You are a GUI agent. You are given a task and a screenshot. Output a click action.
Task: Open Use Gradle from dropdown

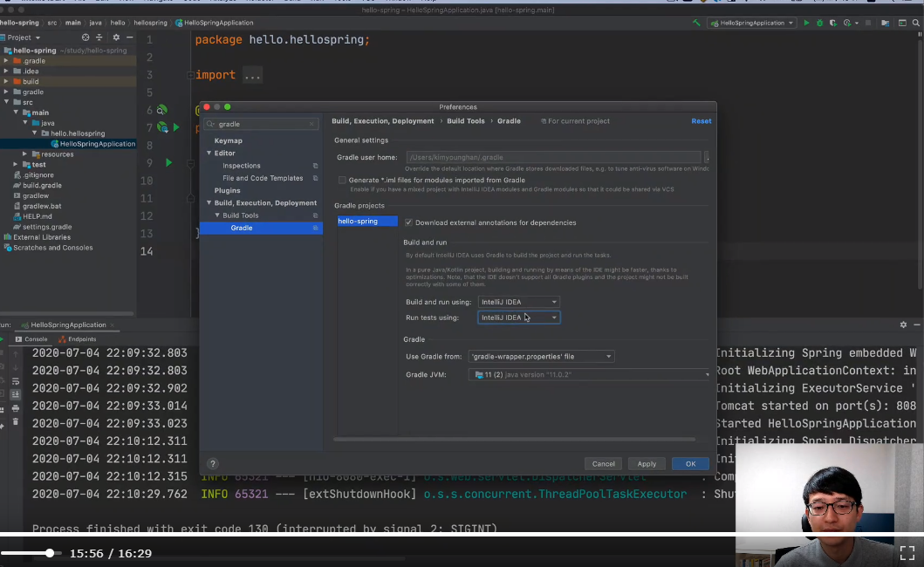[x=541, y=357]
